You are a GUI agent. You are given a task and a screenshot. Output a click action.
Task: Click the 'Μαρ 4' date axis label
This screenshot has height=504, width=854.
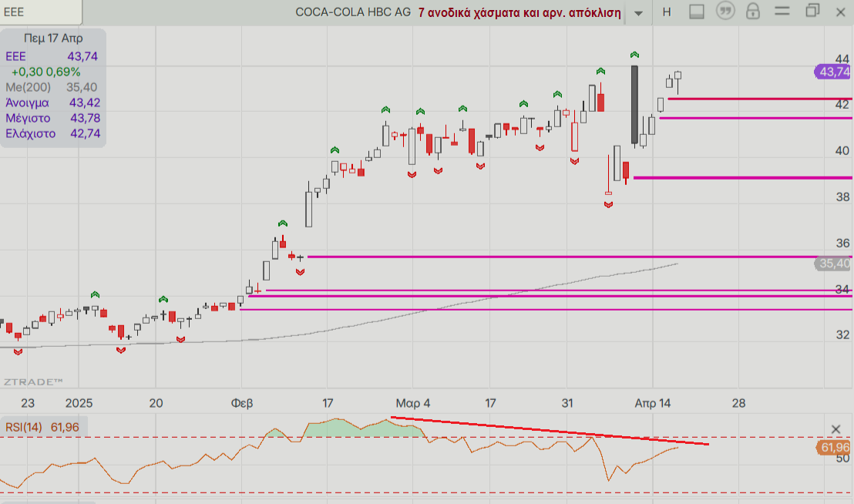click(413, 403)
